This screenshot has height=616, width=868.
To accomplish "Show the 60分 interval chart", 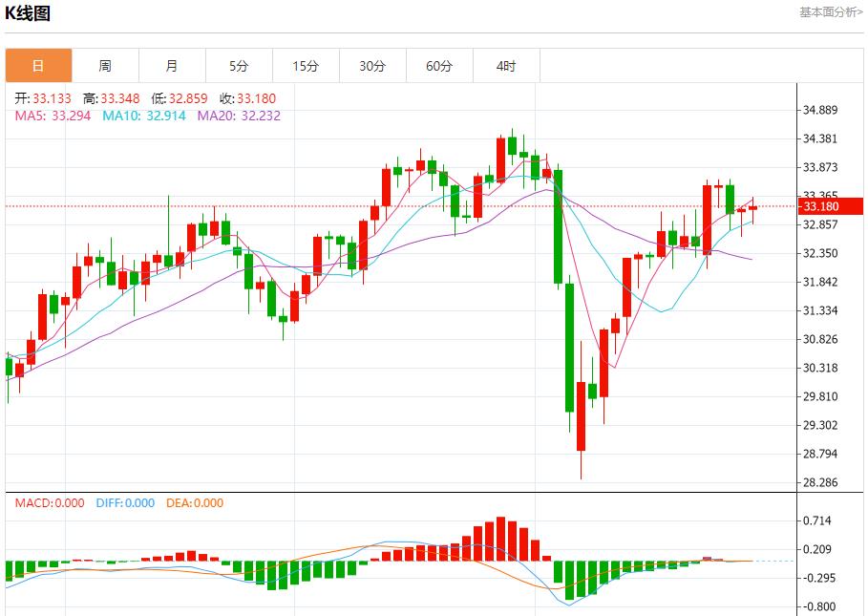I will 439,66.
